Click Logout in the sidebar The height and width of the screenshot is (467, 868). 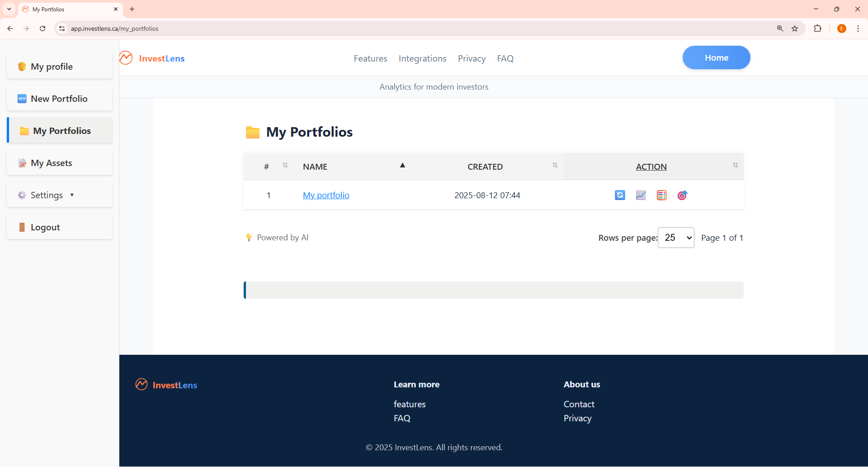click(59, 227)
